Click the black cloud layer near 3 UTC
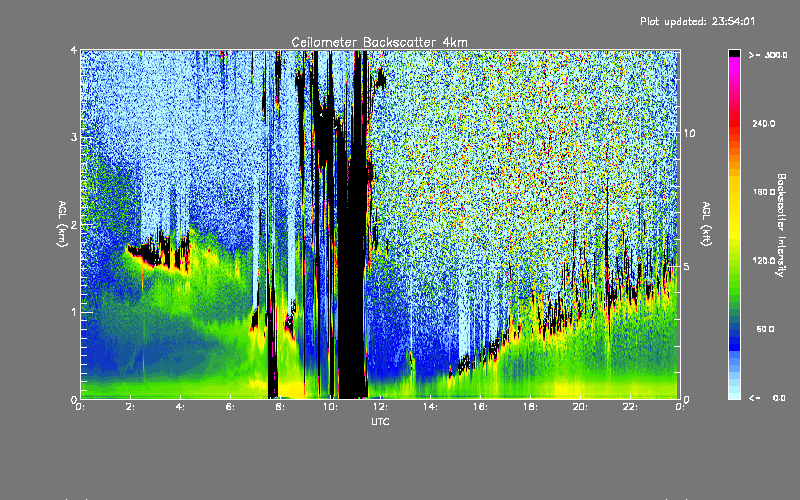The image size is (800, 500). click(x=153, y=254)
